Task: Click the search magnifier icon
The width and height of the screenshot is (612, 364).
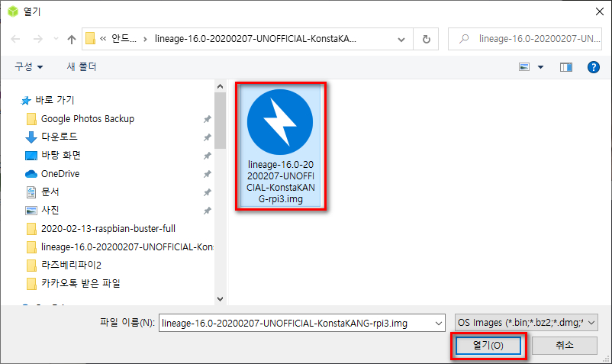Action: (464, 39)
